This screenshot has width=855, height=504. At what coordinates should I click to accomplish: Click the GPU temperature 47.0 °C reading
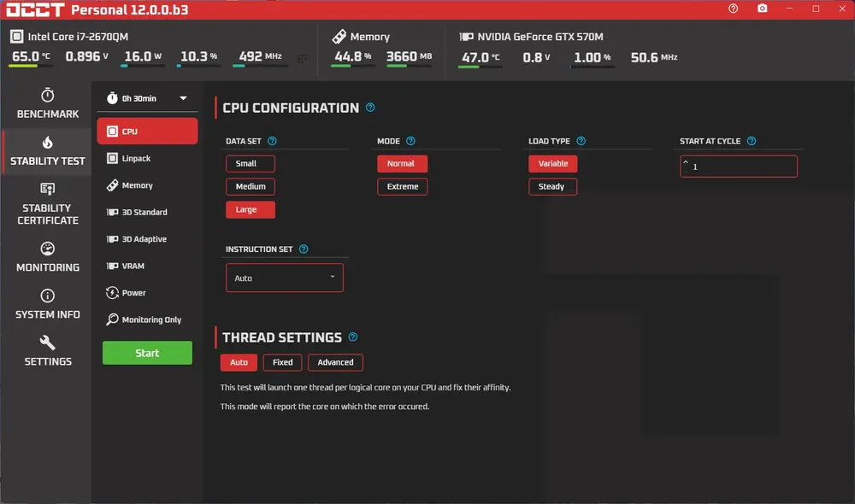coord(481,58)
